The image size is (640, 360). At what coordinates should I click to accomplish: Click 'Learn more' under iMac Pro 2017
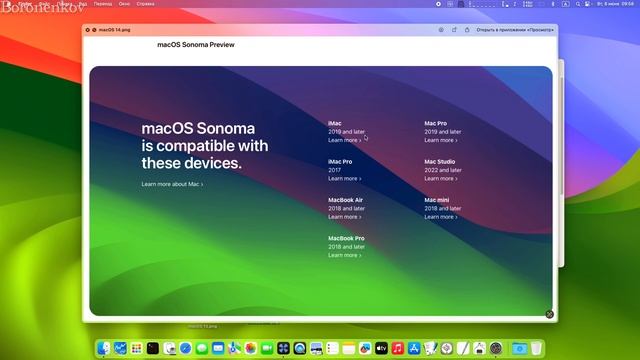(x=344, y=178)
